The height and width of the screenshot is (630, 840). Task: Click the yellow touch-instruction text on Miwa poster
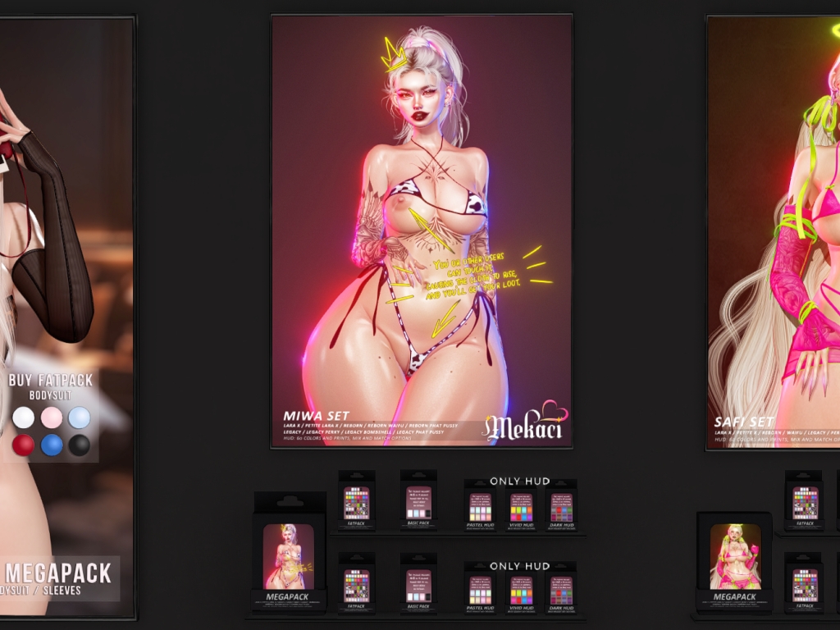(x=474, y=275)
